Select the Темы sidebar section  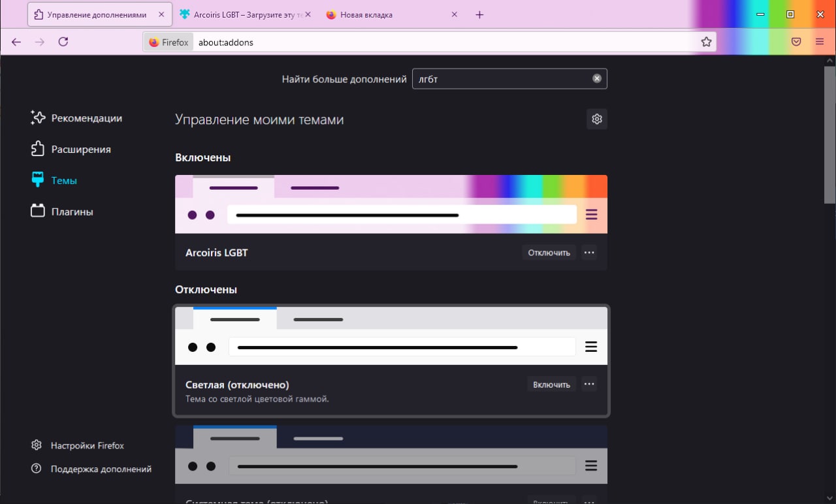coord(54,181)
